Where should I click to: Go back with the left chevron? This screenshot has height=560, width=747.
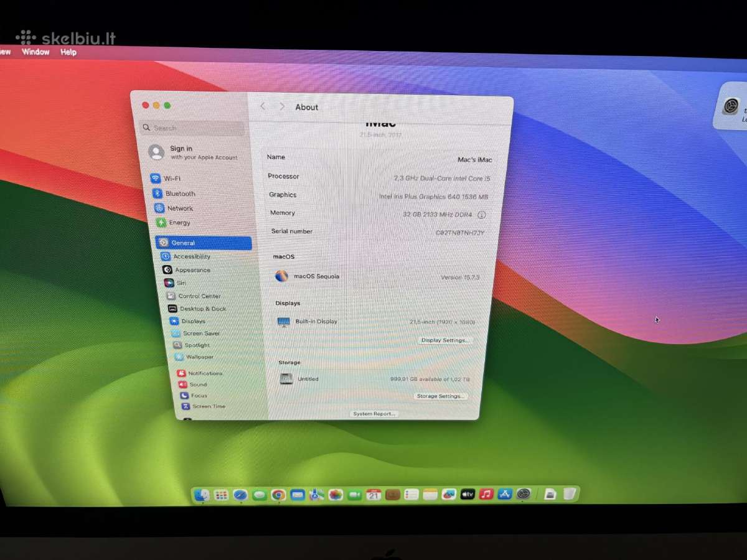click(263, 106)
